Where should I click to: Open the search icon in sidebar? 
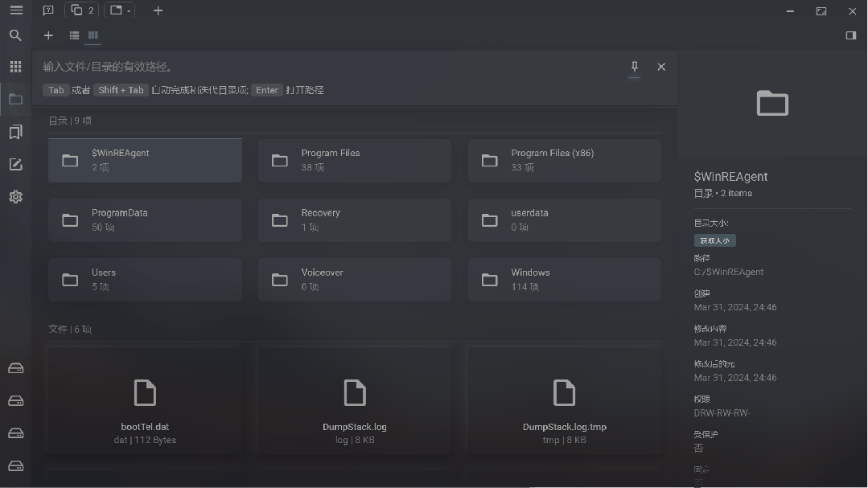coord(15,35)
